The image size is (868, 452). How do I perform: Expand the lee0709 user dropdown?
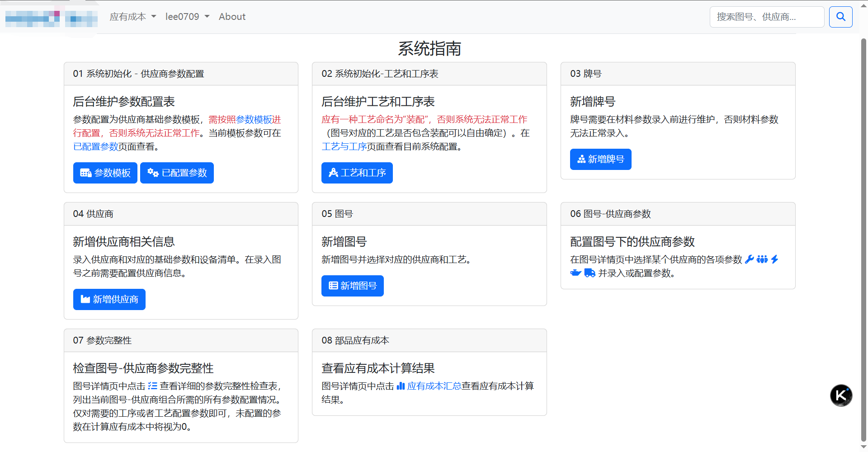point(187,17)
